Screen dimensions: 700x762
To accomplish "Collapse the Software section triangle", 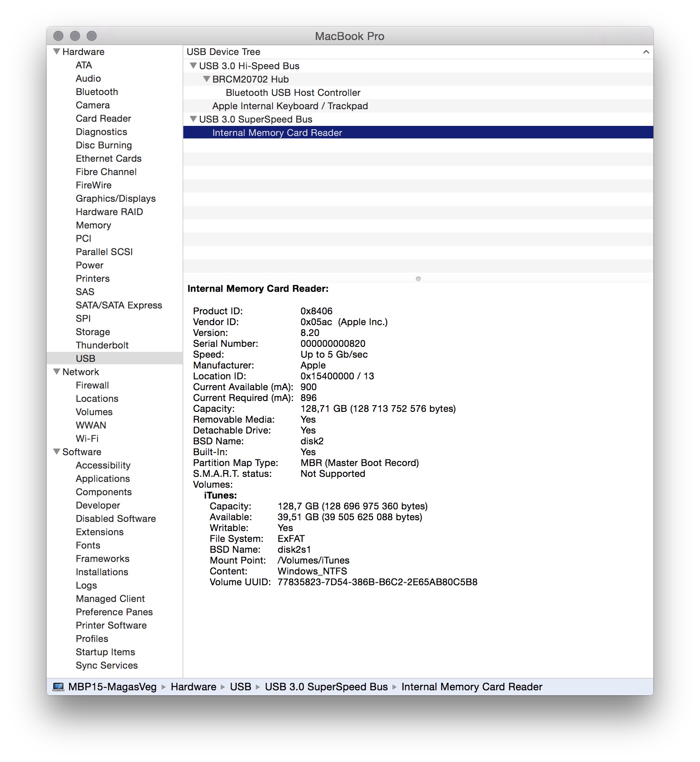I will coord(57,452).
